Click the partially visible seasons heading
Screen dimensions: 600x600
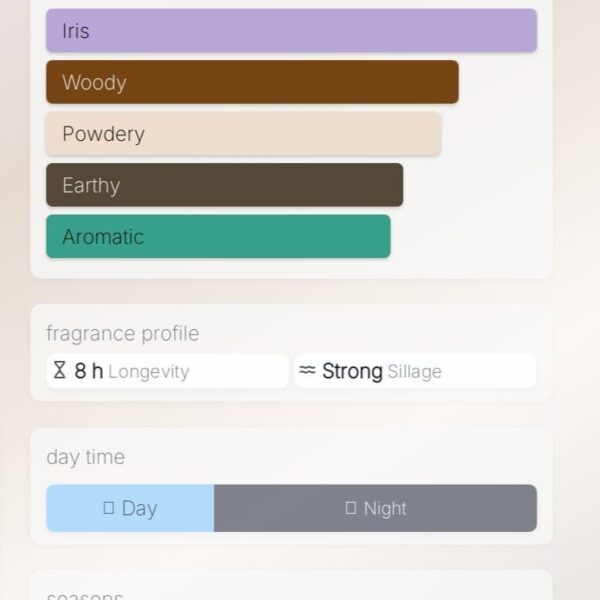coord(85,596)
